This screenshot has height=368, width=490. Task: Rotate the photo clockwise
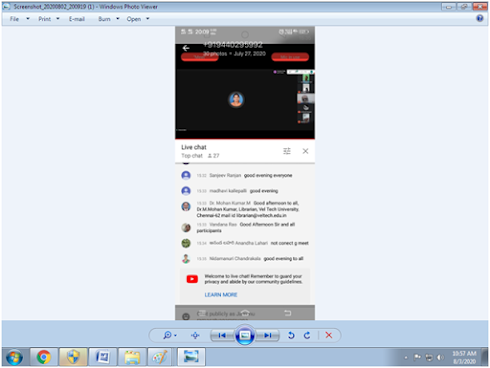point(307,335)
